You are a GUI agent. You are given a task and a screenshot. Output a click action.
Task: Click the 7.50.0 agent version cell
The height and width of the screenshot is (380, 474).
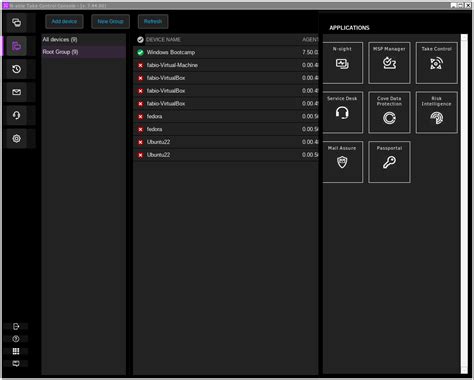tap(310, 52)
